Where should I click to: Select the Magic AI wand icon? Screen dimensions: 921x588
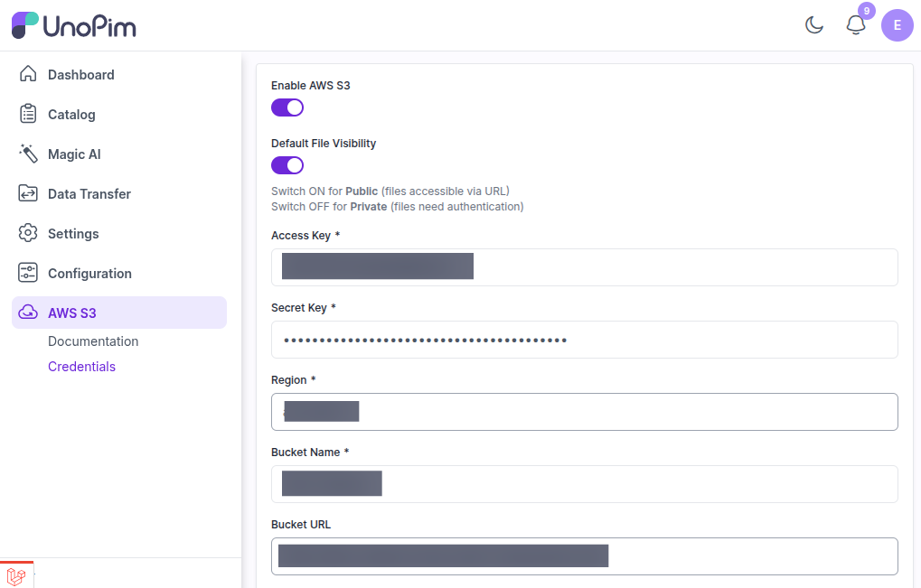(x=28, y=154)
